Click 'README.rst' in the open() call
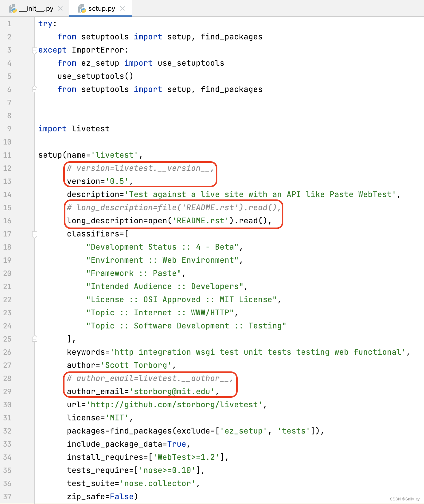 point(200,221)
